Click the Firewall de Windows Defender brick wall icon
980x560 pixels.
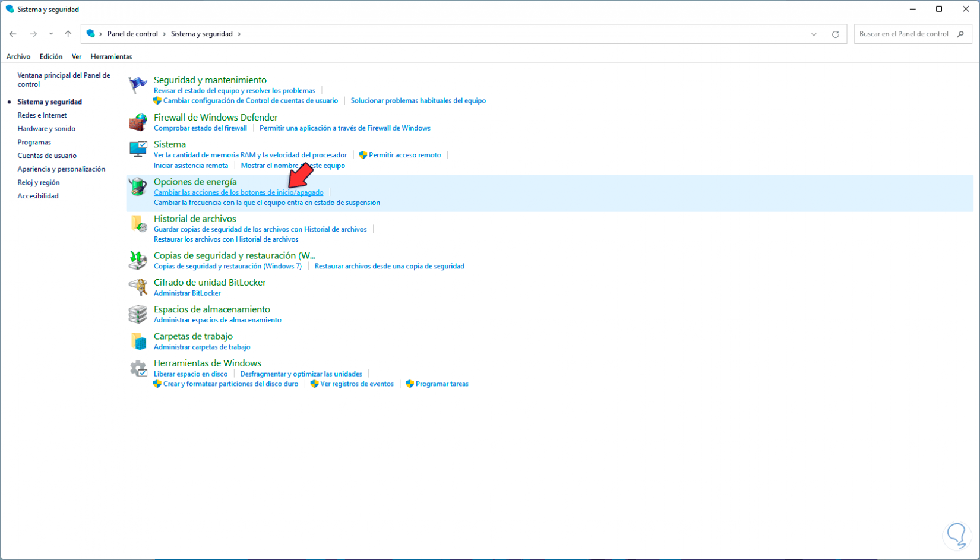click(138, 122)
